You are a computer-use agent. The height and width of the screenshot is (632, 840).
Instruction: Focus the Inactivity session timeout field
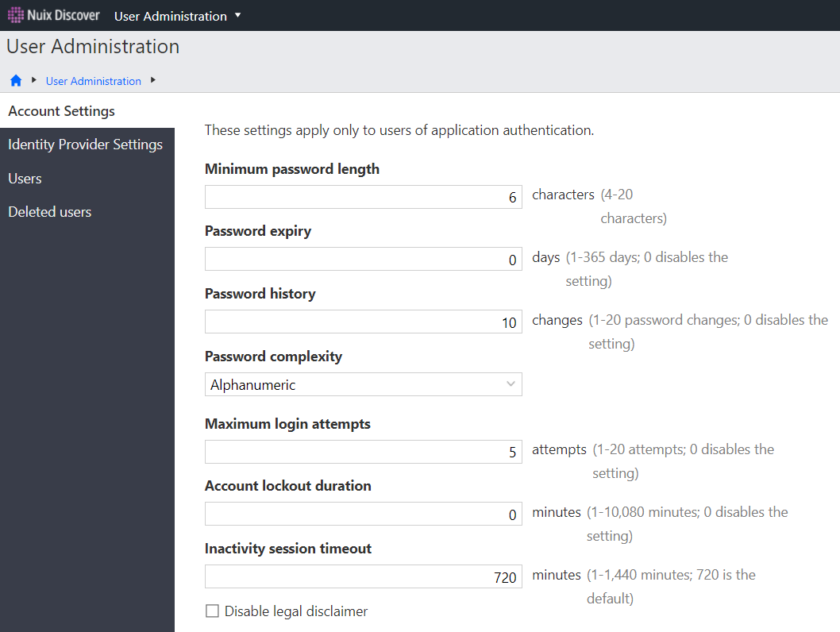click(x=363, y=577)
